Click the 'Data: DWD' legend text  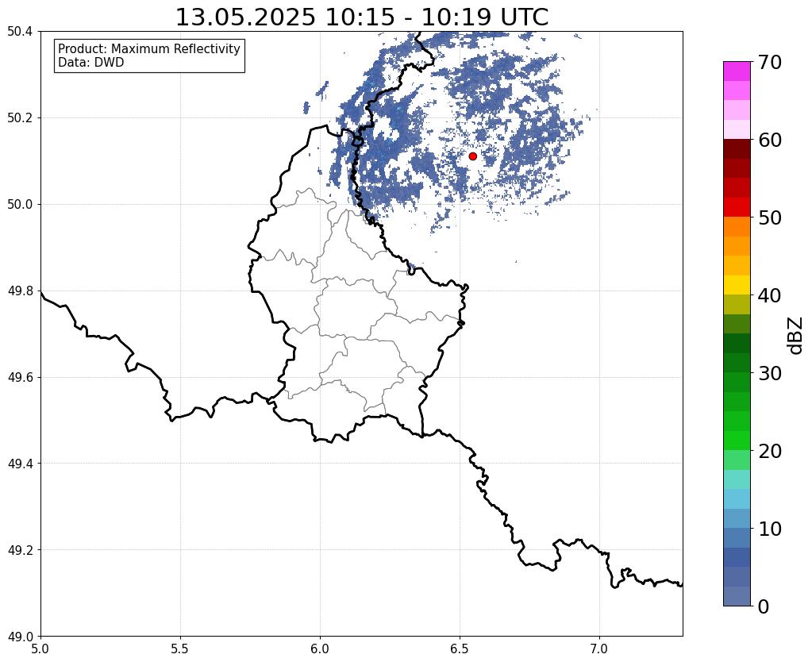(x=91, y=63)
